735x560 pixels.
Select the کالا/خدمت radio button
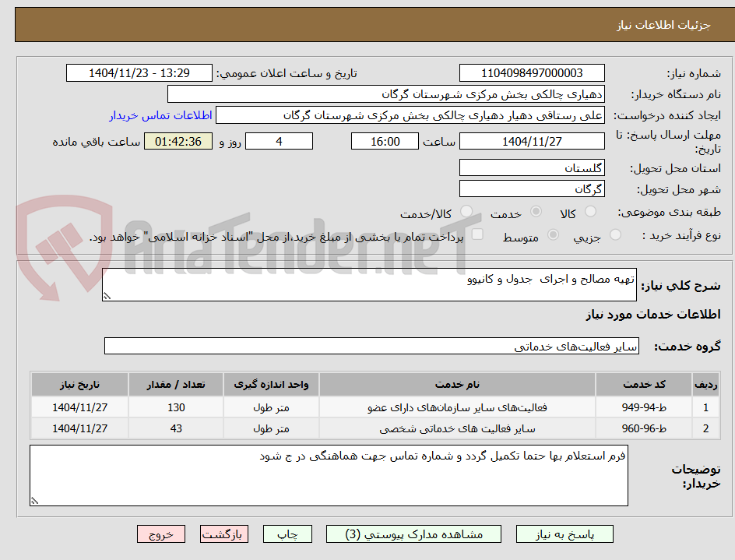pos(466,212)
